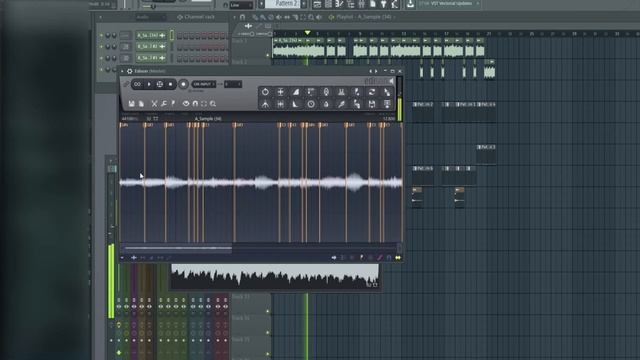Click pen/brush tool in Edison bottom tool row
This screenshot has width=640, height=360.
(341, 104)
